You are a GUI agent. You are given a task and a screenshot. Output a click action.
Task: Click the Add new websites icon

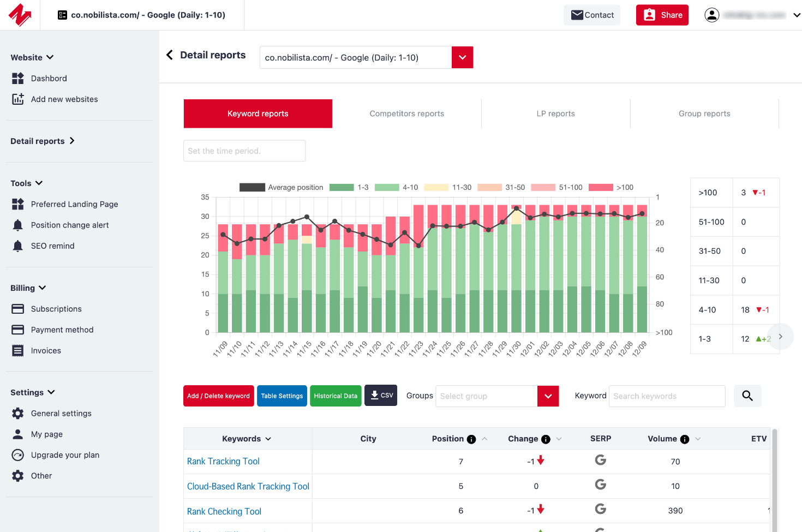[18, 99]
